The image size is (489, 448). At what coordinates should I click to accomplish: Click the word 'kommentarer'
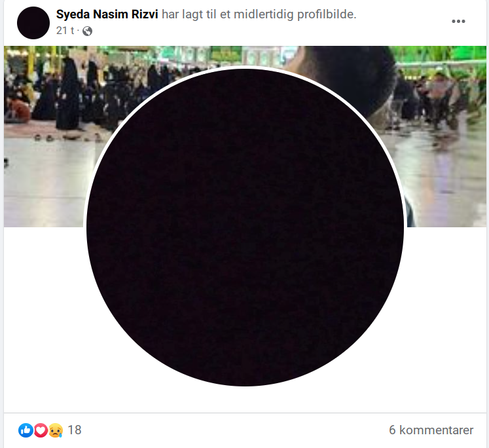[436, 430]
